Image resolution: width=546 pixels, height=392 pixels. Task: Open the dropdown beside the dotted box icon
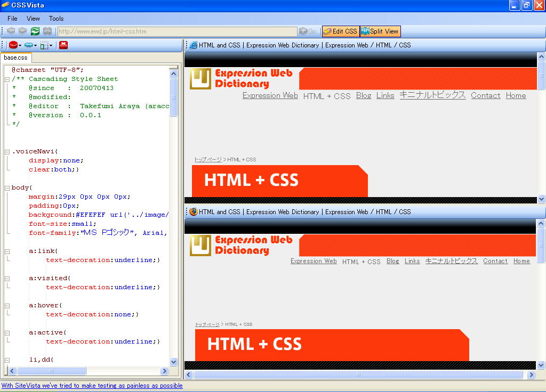(51, 46)
